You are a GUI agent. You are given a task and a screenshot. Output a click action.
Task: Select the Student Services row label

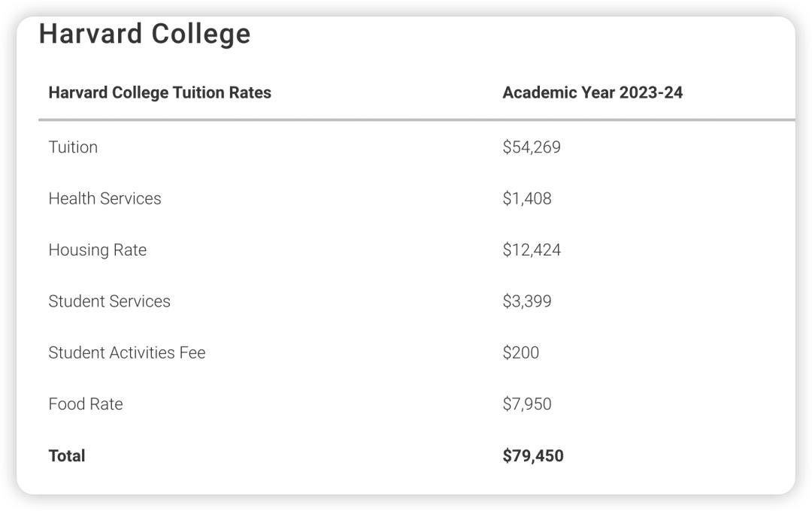[x=109, y=301]
